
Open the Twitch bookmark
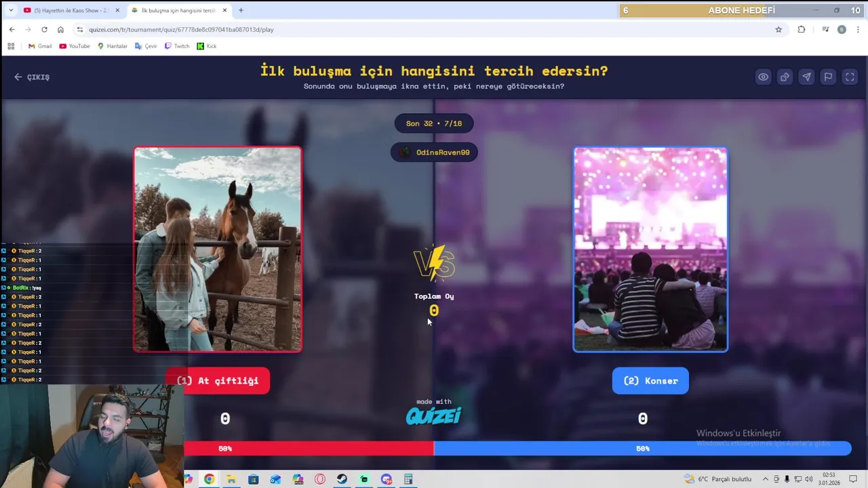(x=177, y=46)
